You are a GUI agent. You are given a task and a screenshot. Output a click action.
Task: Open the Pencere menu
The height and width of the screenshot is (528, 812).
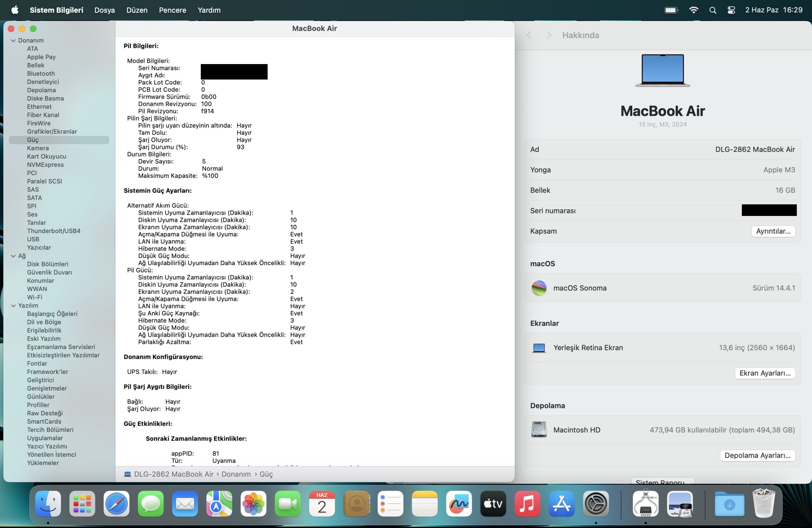(172, 10)
